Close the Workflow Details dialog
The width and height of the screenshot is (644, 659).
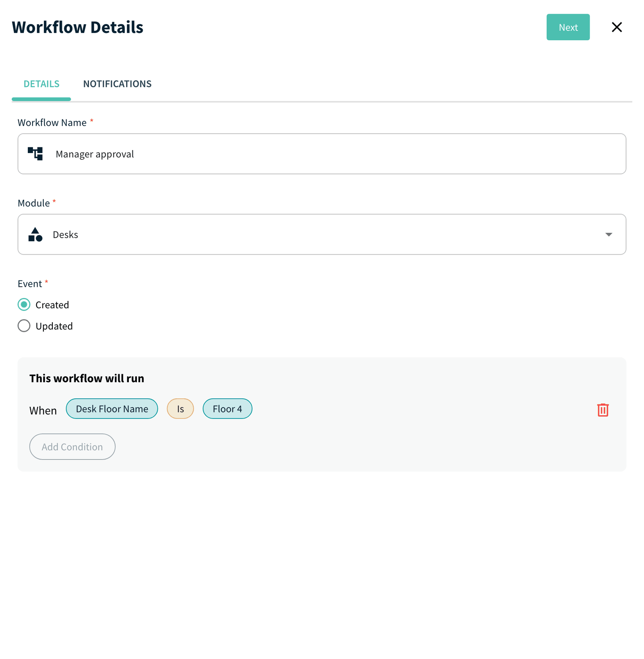(616, 27)
